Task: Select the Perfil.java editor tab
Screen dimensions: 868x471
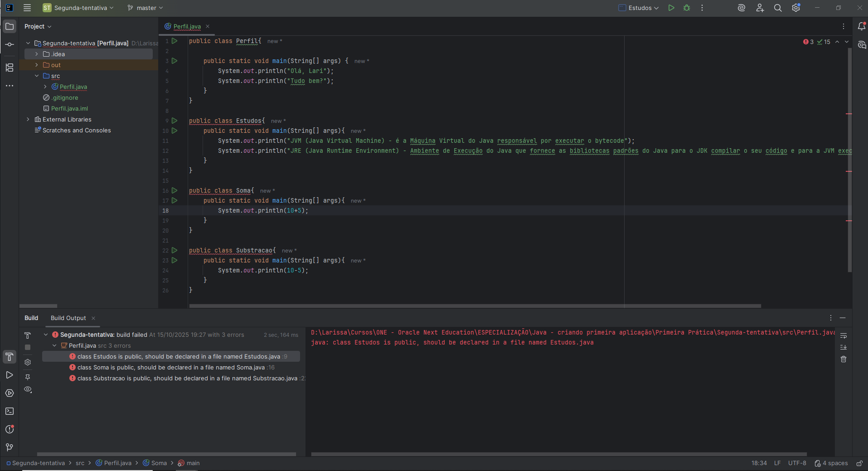Action: click(x=187, y=26)
